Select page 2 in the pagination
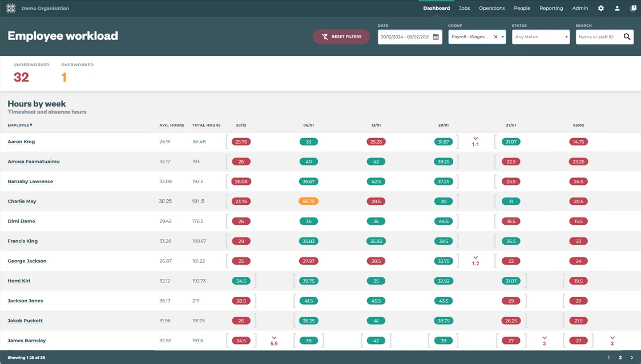Viewport: 641px width, 364px height. pyautogui.click(x=620, y=357)
